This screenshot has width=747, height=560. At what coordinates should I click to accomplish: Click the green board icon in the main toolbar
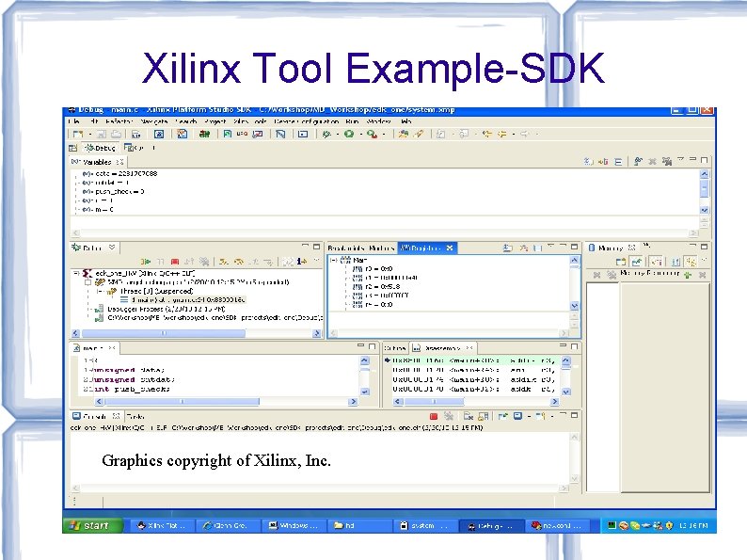coord(204,135)
